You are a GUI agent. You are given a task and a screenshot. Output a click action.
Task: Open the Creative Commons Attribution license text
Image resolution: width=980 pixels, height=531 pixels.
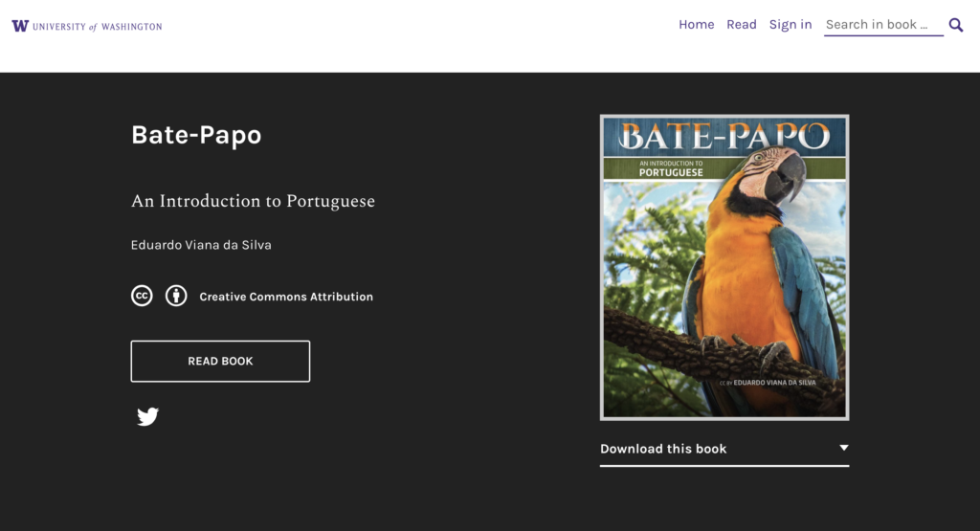coord(286,297)
